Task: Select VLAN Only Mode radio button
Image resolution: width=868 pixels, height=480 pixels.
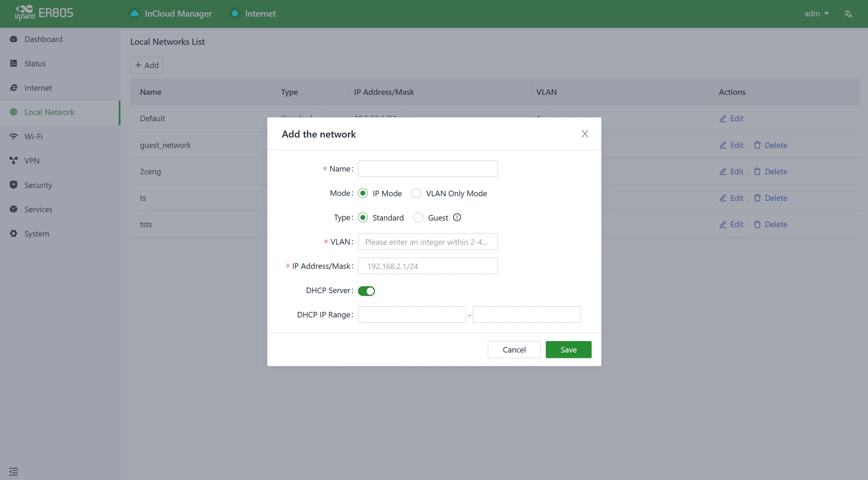Action: tap(416, 193)
